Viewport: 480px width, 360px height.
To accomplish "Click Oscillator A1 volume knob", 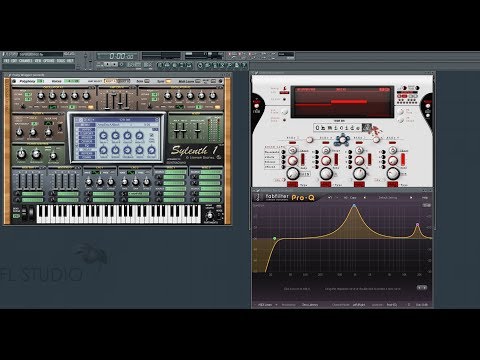I will click(41, 96).
